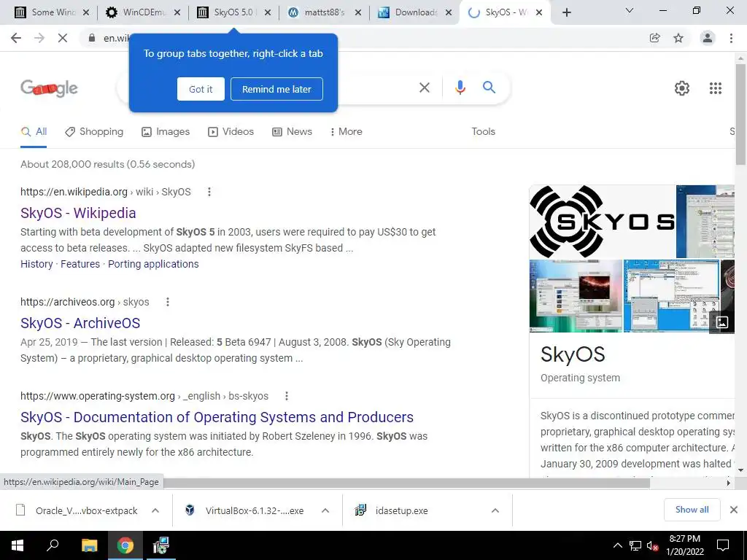Image resolution: width=747 pixels, height=560 pixels.
Task: Open the SkyOS - Wikipedia result
Action: [78, 213]
